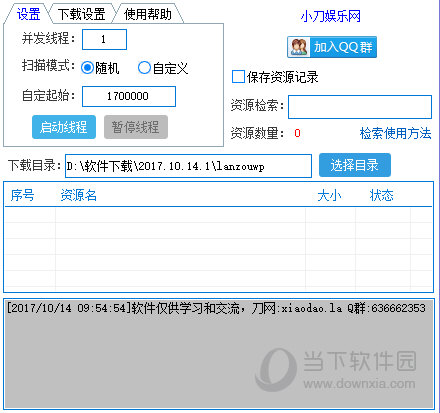Open the 检索使用方法 link

[x=395, y=133]
